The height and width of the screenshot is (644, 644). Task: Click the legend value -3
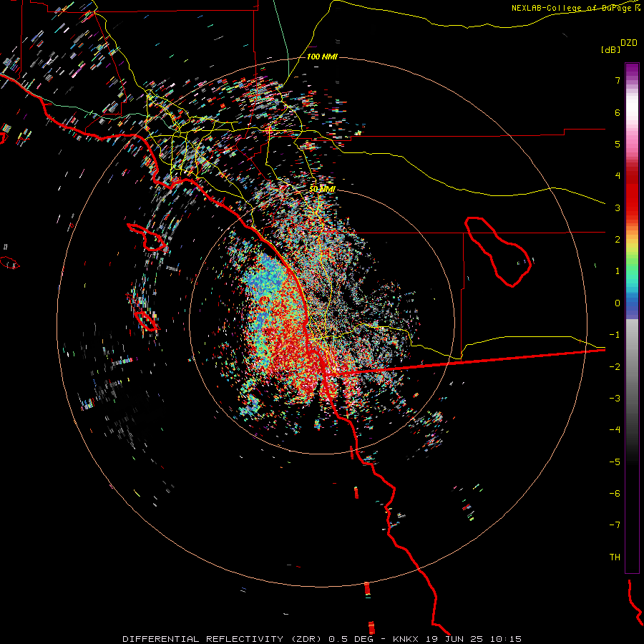(615, 399)
